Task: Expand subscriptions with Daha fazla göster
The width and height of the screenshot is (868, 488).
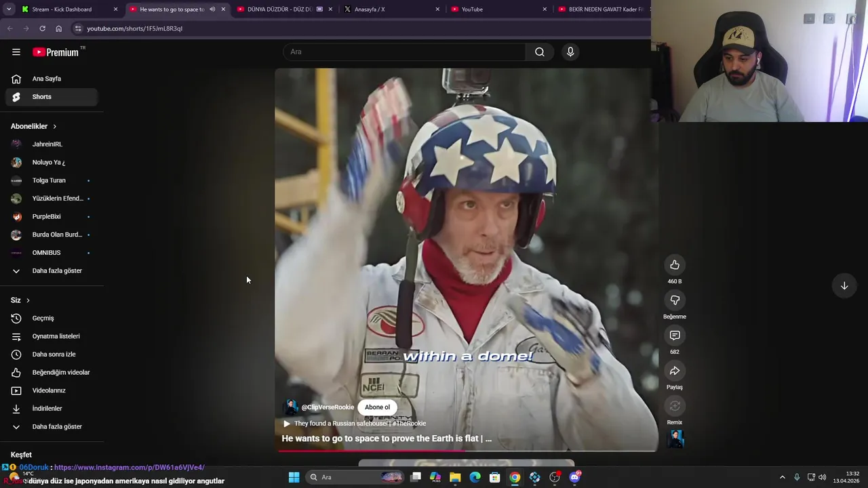Action: coord(52,270)
